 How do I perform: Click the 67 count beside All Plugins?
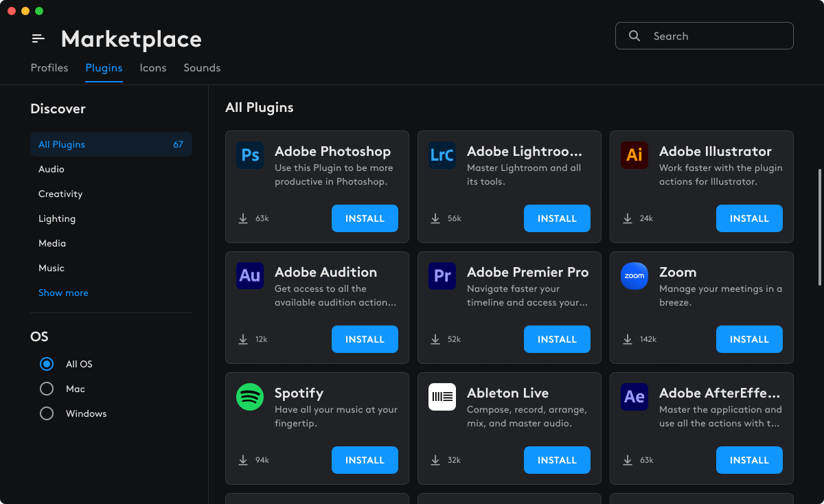[179, 144]
